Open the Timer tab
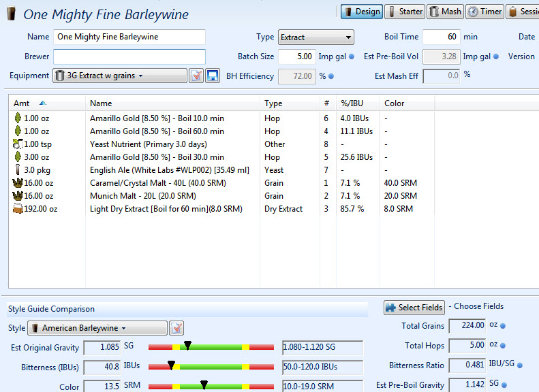The height and width of the screenshot is (392, 539). coord(484,12)
